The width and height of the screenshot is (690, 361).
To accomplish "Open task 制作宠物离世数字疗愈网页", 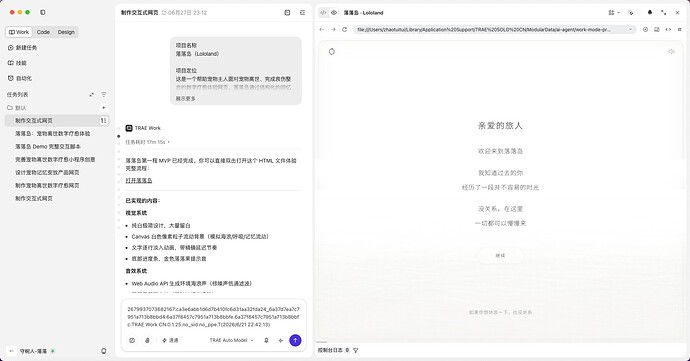I will (47, 185).
